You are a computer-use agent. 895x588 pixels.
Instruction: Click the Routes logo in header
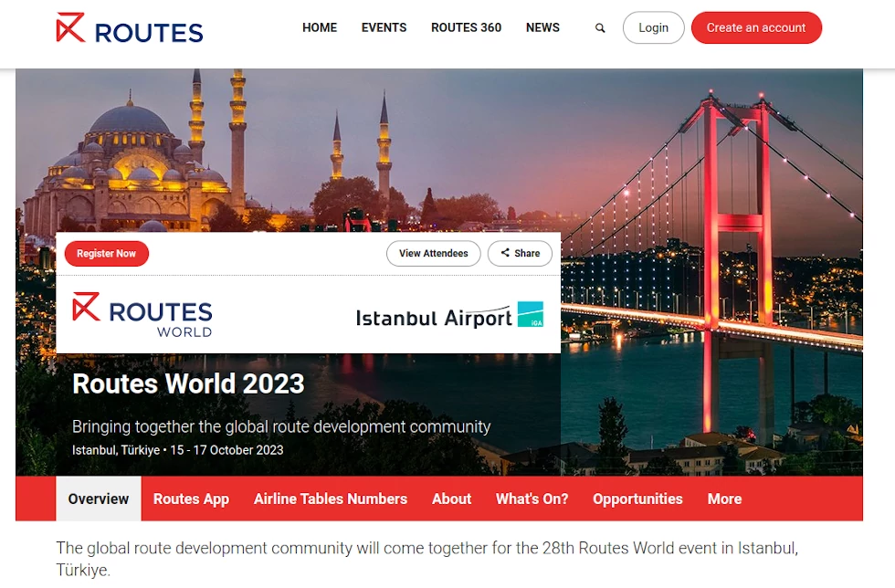(x=130, y=28)
